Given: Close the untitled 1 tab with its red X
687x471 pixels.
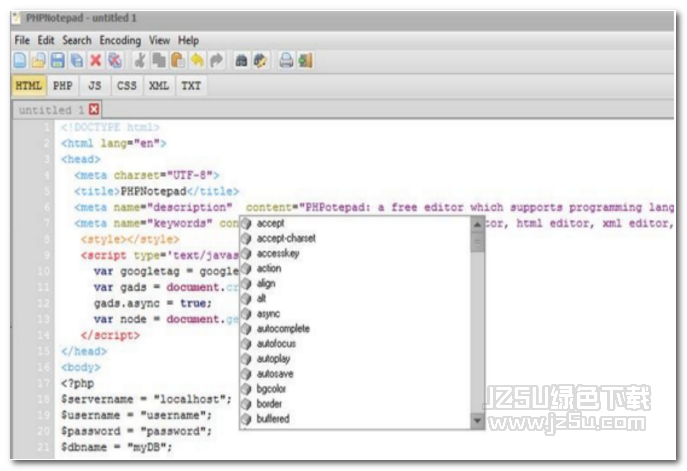Looking at the screenshot, I should (x=94, y=109).
